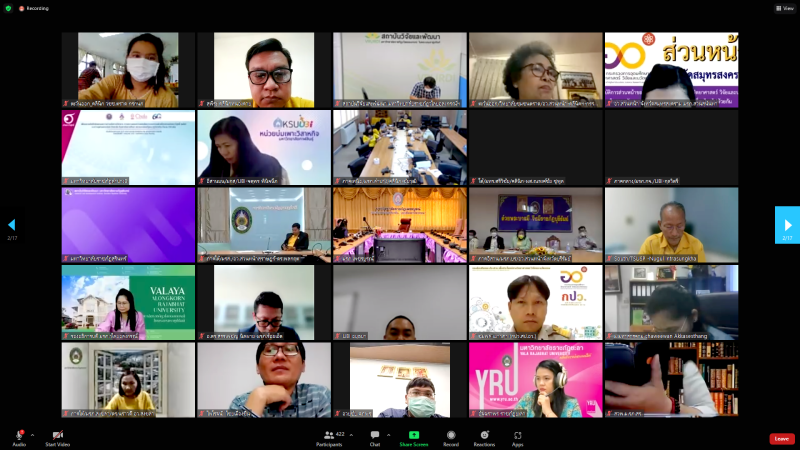
Task: Start Video with camera icon
Action: click(x=57, y=435)
